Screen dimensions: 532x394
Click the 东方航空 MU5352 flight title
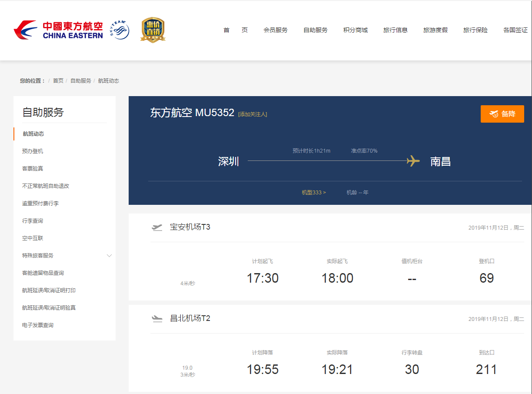point(193,113)
